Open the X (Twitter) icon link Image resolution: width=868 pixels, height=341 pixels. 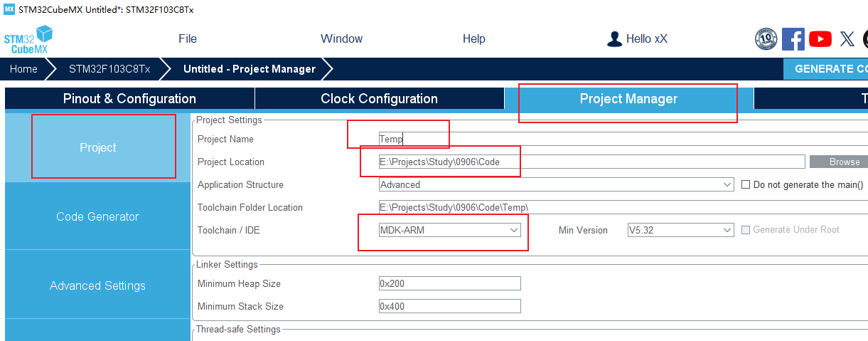[847, 39]
